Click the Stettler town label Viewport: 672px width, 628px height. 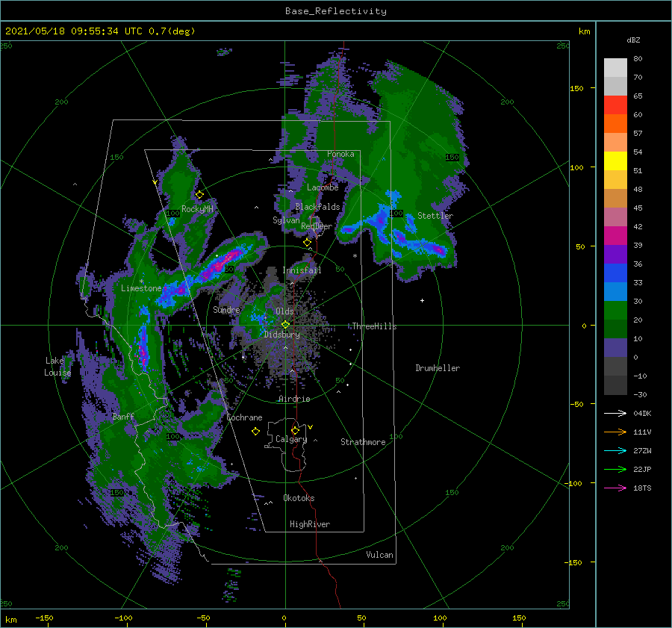point(435,216)
